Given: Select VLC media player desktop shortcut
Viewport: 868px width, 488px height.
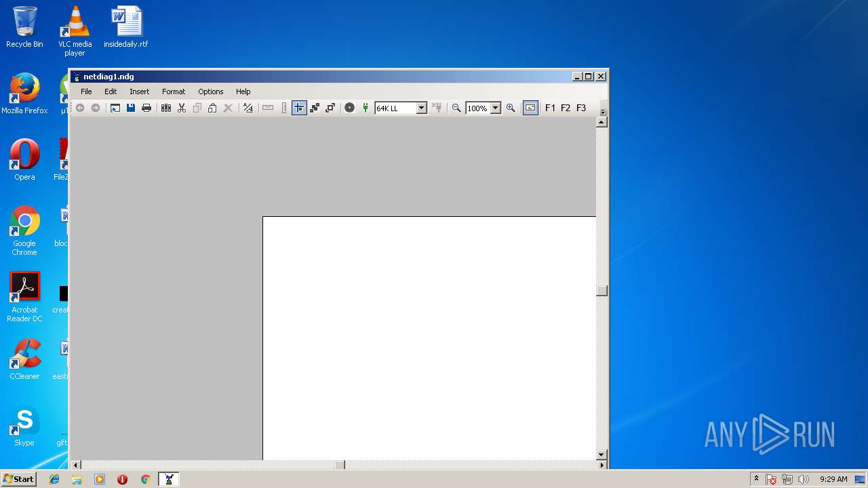Looking at the screenshot, I should pyautogui.click(x=75, y=31).
